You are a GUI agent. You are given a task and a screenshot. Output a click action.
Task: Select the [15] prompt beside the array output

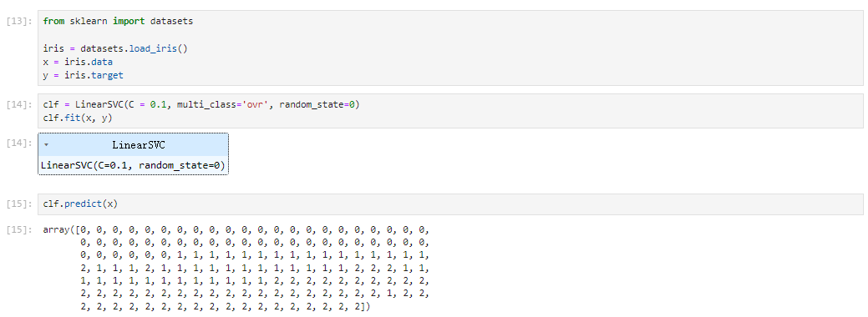(x=19, y=229)
